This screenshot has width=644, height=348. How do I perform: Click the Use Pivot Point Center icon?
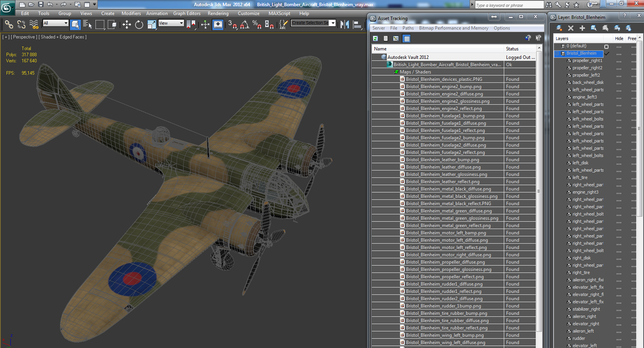pos(191,24)
